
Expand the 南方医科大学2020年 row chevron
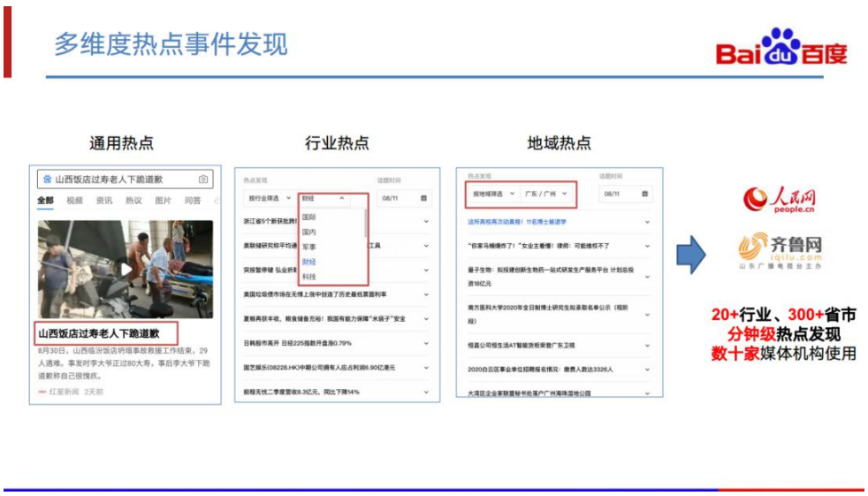(x=647, y=315)
